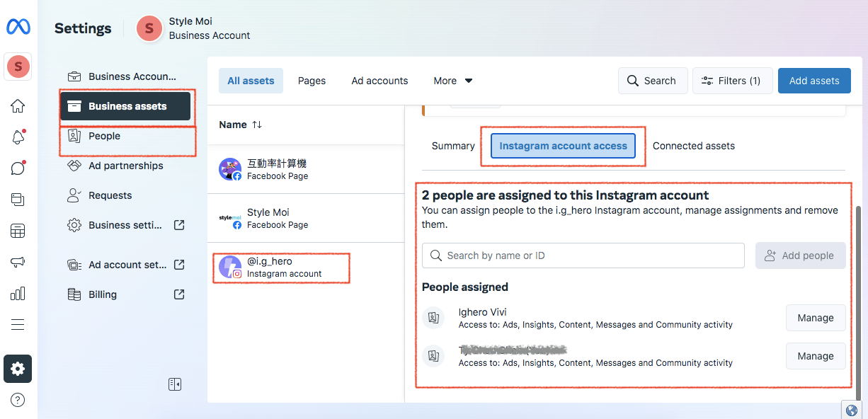Collapse the settings sidebar panel icon
The width and height of the screenshot is (868, 419).
point(175,384)
